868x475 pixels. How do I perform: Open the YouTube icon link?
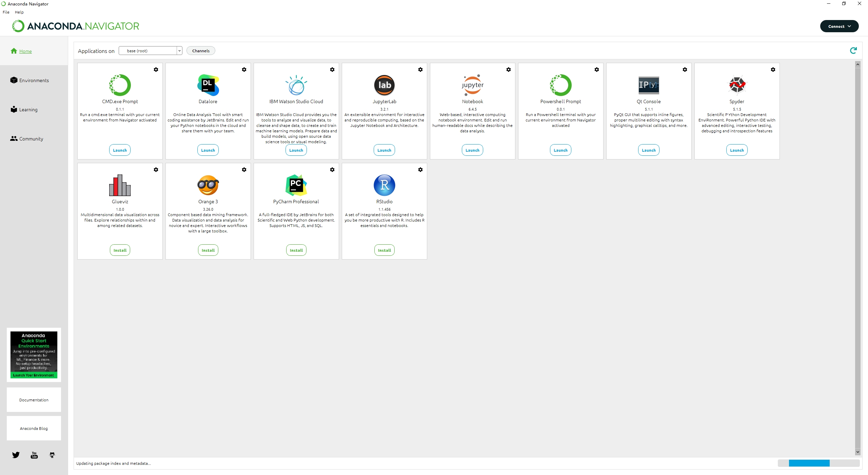coord(34,455)
